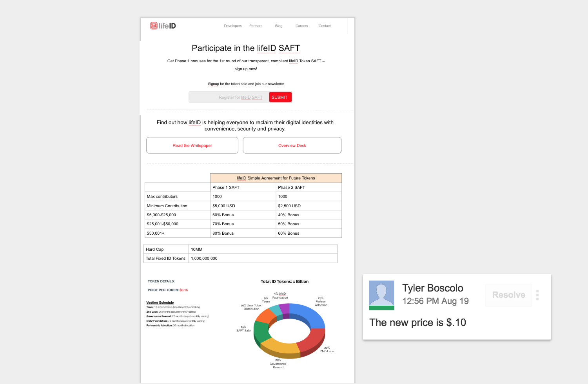Click the 'TOKEN DETAILS:' label
Screen dimensions: 588x384
(x=161, y=281)
